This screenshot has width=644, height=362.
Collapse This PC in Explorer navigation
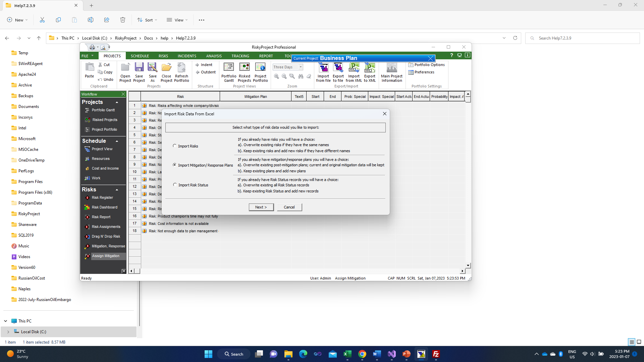pyautogui.click(x=6, y=321)
